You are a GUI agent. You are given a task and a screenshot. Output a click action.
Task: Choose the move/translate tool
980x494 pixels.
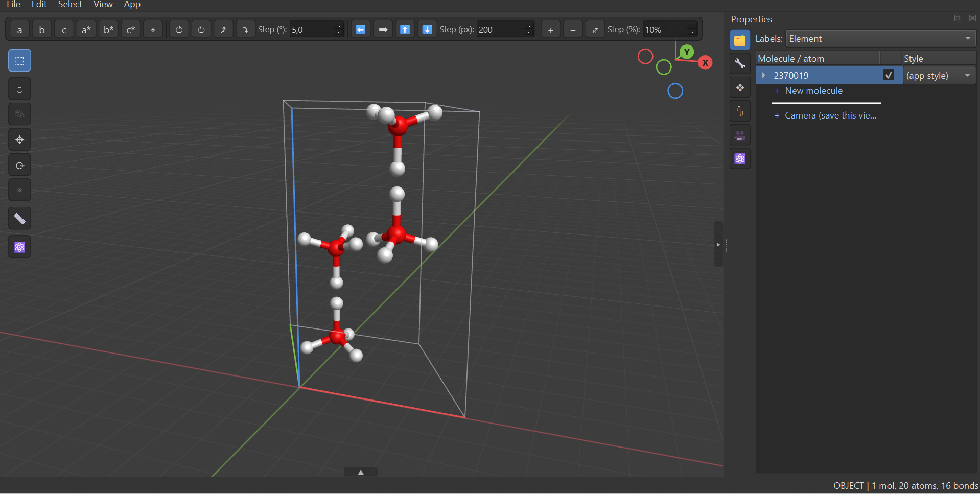tap(19, 139)
